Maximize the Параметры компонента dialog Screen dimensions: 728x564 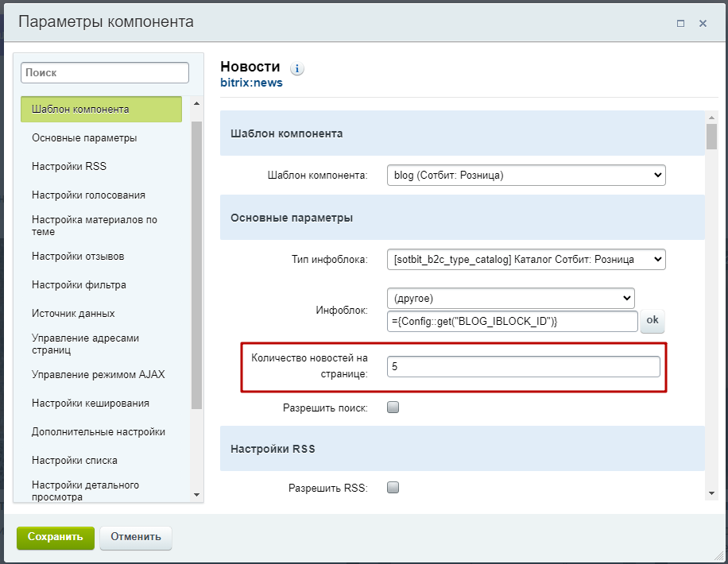click(x=680, y=23)
